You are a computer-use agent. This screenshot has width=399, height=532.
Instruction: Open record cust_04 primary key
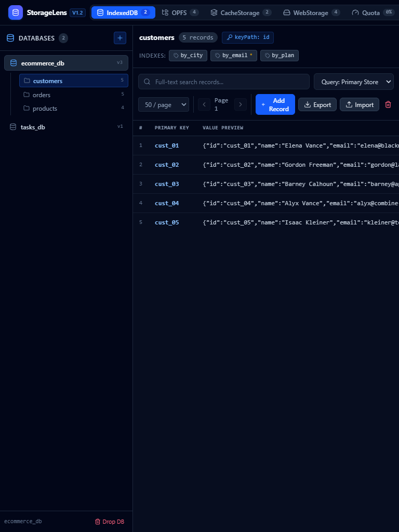point(167,203)
